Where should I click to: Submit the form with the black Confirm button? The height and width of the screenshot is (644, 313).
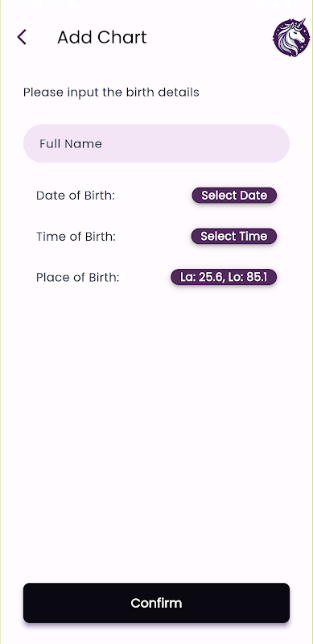tap(156, 603)
